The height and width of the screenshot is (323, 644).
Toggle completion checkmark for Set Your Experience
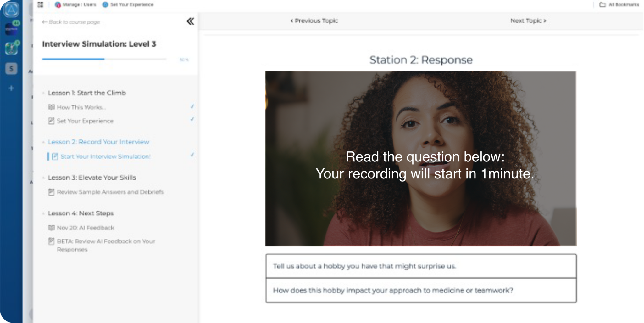[x=192, y=120]
